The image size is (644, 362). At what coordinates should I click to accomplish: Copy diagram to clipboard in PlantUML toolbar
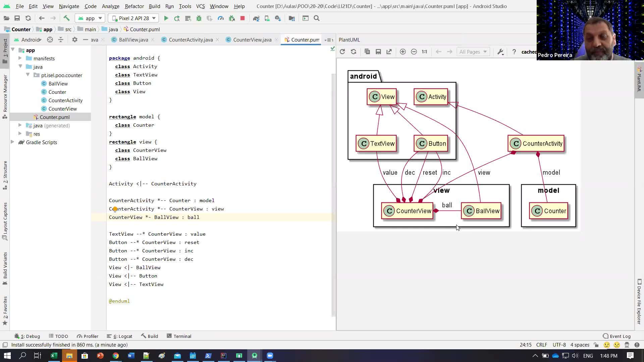tap(367, 52)
